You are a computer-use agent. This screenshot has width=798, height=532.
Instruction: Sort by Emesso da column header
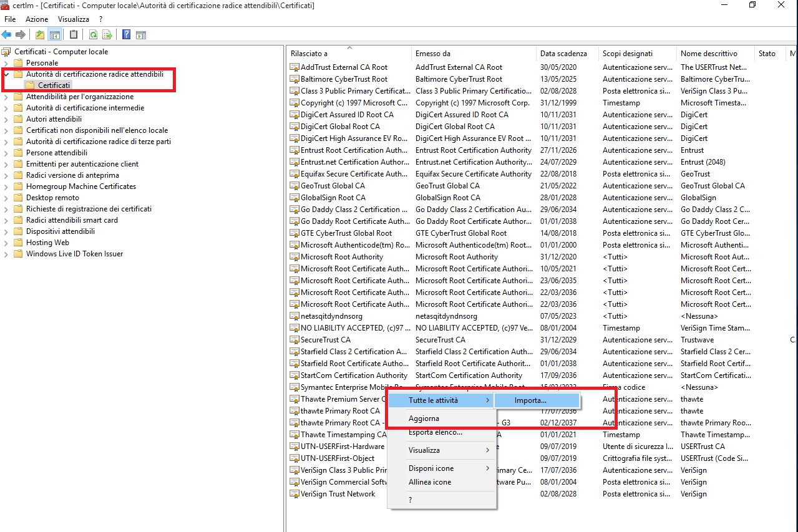(x=474, y=54)
